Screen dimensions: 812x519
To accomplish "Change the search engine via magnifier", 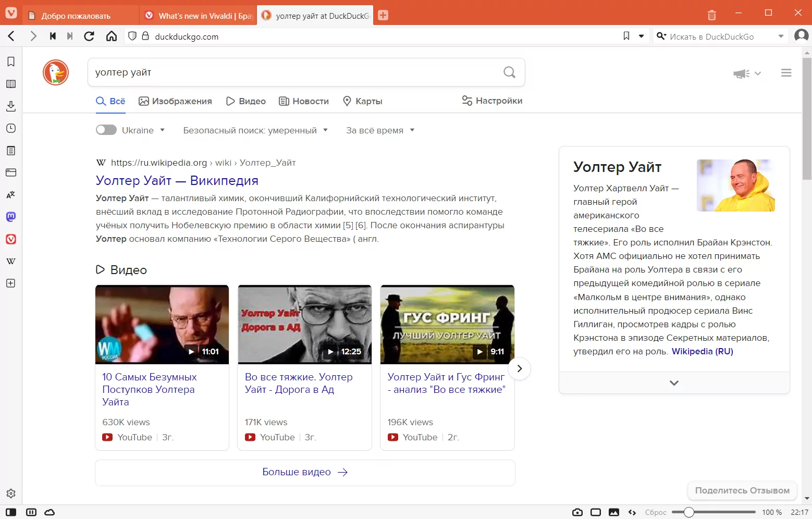I will (x=661, y=36).
